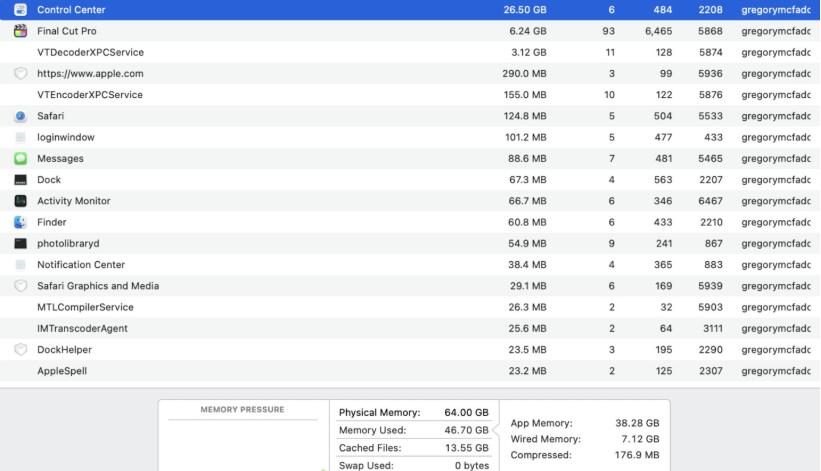Click the Memory Pressure graph panel
This screenshot has height=471, width=821.
(x=242, y=445)
